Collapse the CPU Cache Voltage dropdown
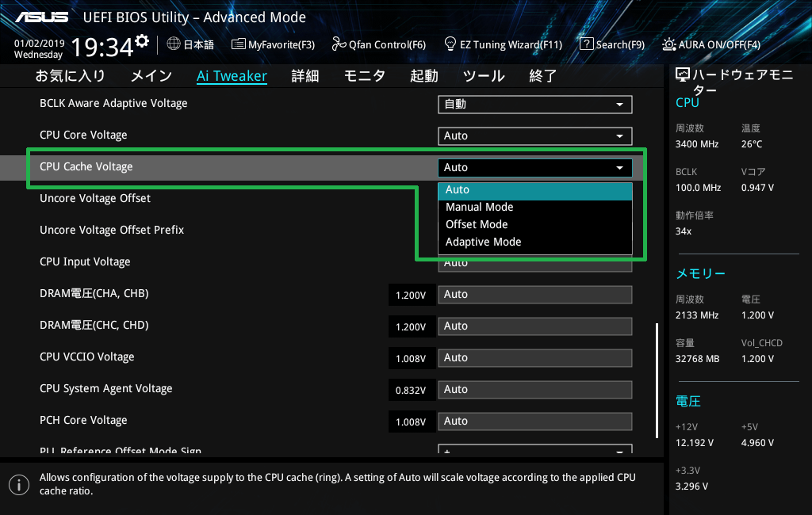The width and height of the screenshot is (812, 515). point(535,167)
